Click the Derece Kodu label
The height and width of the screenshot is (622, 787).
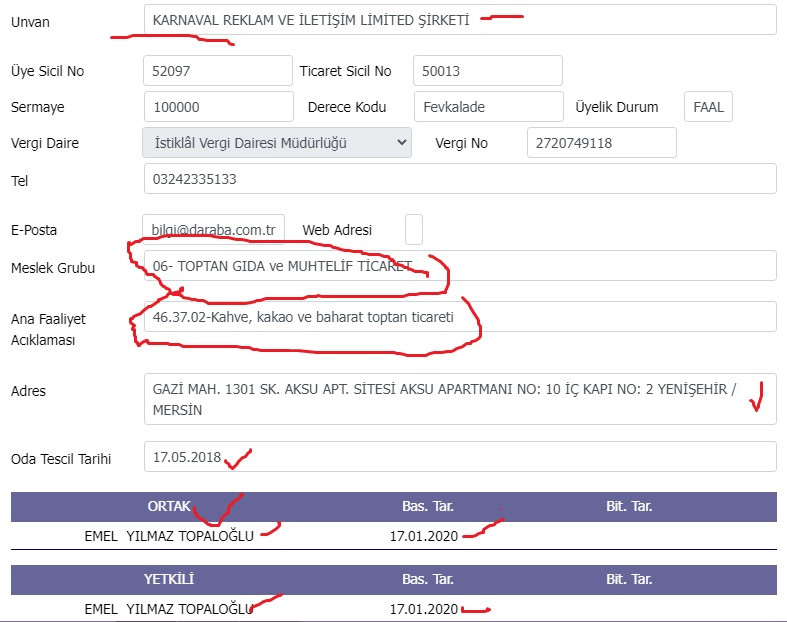347,107
